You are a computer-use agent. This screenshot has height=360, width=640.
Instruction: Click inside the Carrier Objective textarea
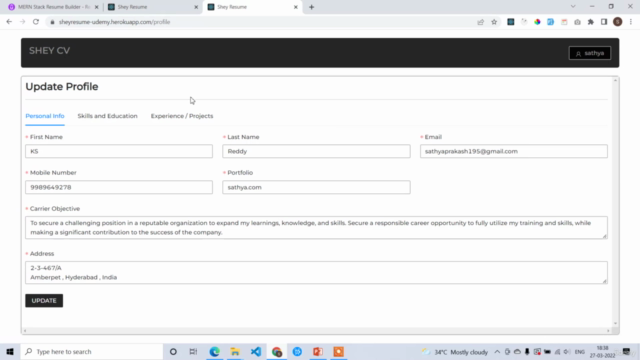(316, 228)
